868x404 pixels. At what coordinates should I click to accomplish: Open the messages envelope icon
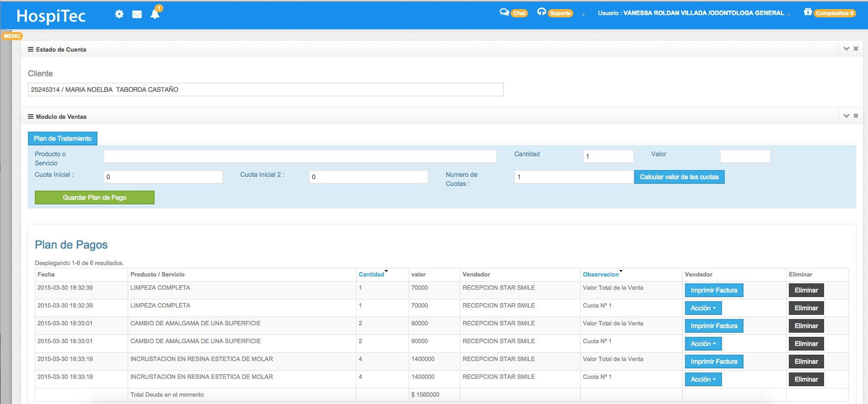137,15
